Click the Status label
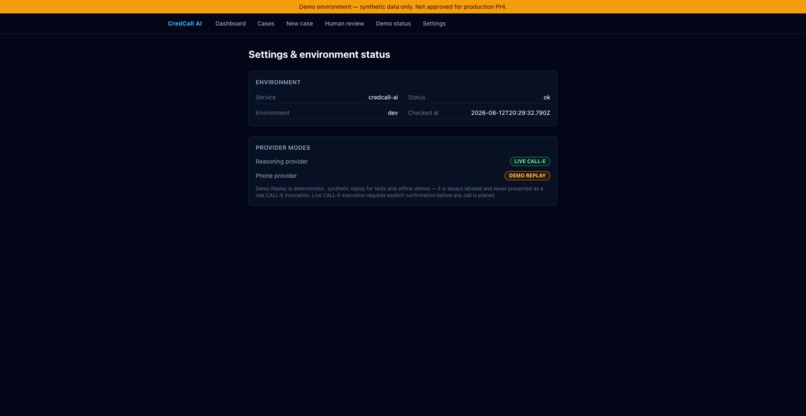Screen dimensions: 806x416 416,97
